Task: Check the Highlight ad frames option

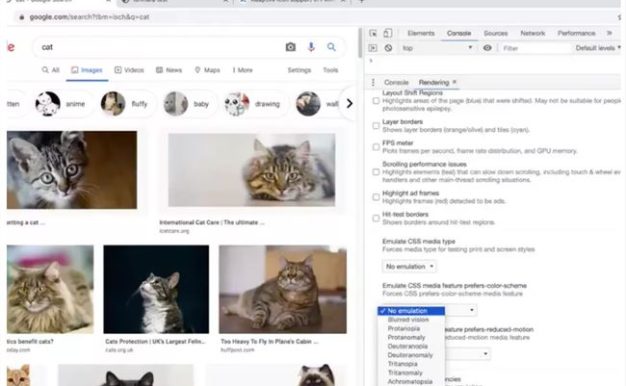Action: 376,197
